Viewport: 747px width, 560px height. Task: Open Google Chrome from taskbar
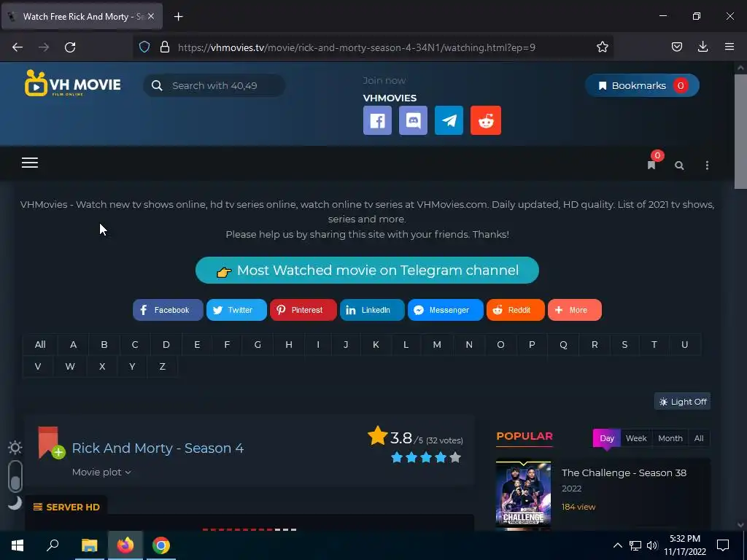point(161,545)
